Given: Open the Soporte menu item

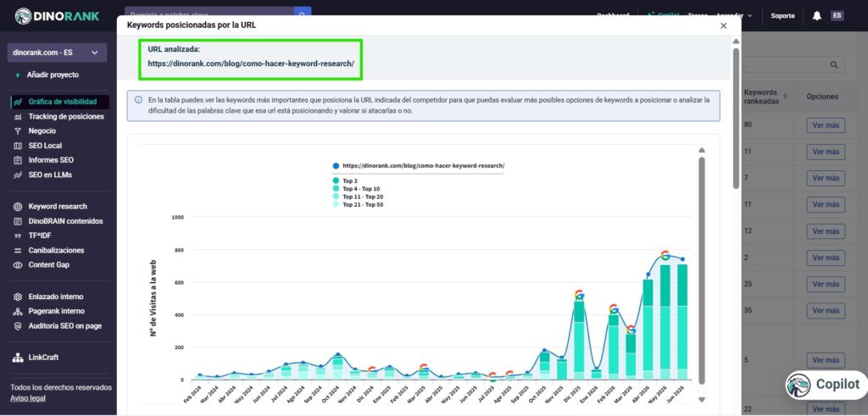Looking at the screenshot, I should point(782,16).
